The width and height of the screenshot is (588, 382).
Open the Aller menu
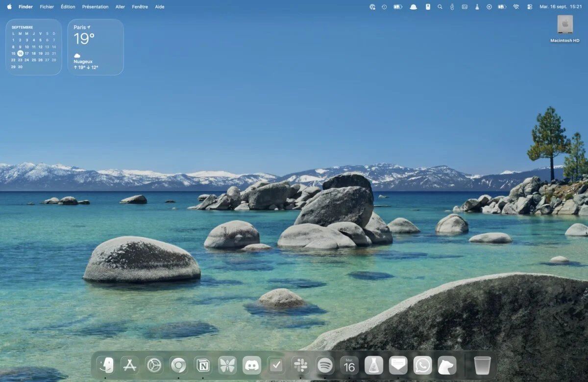(x=120, y=7)
